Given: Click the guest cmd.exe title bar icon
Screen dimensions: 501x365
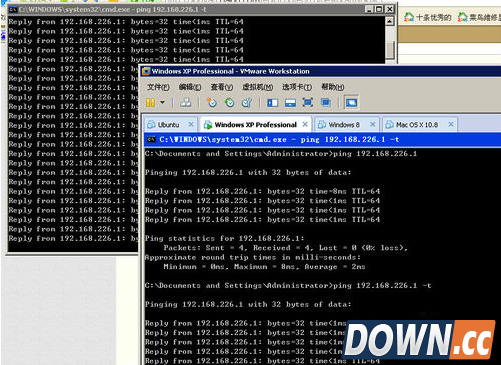Looking at the screenshot, I should (151, 140).
